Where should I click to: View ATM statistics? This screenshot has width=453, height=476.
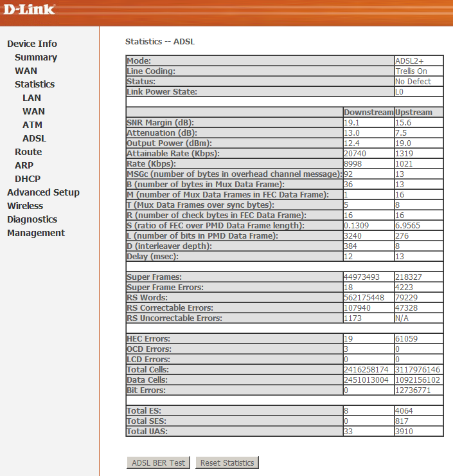32,125
